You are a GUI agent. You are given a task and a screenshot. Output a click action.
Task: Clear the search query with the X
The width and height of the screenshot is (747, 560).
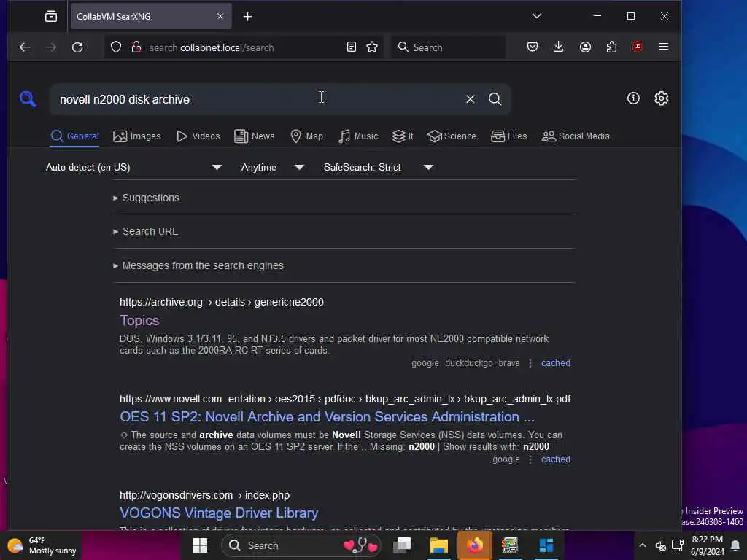coord(471,99)
